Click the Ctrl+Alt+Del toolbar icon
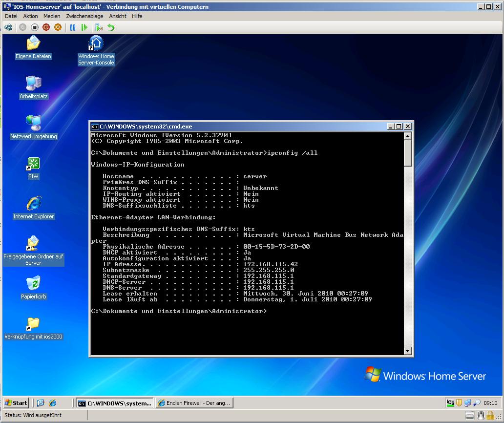The width and height of the screenshot is (504, 423). (8, 27)
